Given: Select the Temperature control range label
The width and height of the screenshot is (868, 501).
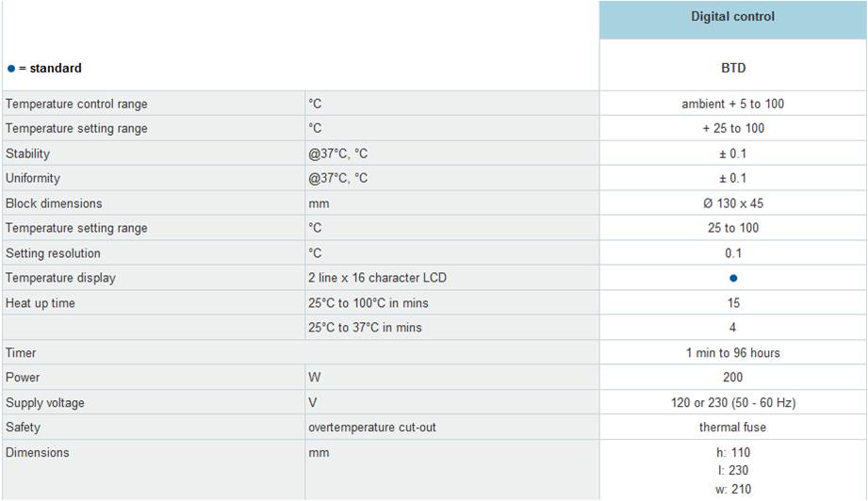Looking at the screenshot, I should click(76, 104).
